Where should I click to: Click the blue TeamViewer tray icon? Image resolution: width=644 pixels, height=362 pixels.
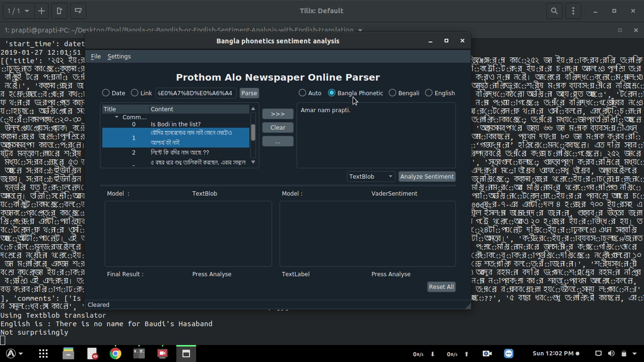point(509,354)
